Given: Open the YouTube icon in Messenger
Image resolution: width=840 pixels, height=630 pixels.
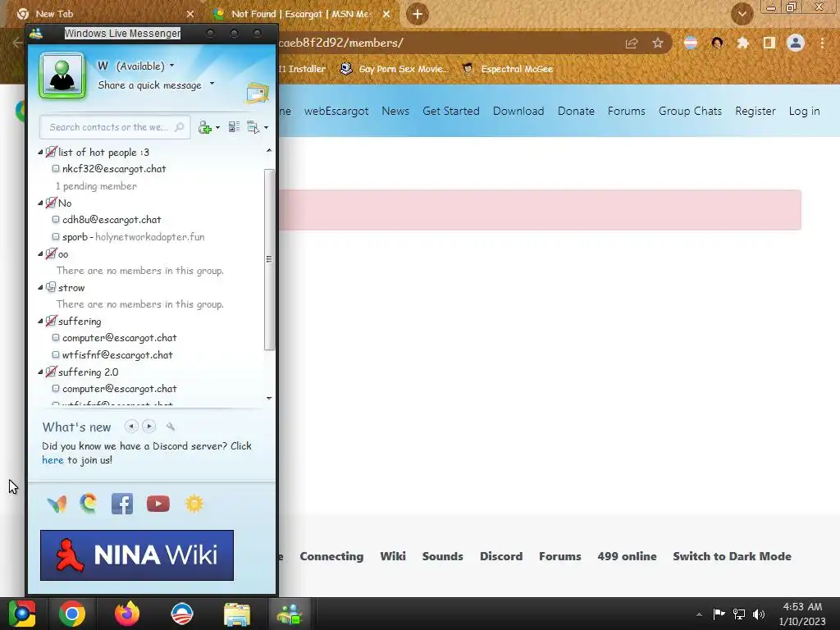Looking at the screenshot, I should (158, 504).
